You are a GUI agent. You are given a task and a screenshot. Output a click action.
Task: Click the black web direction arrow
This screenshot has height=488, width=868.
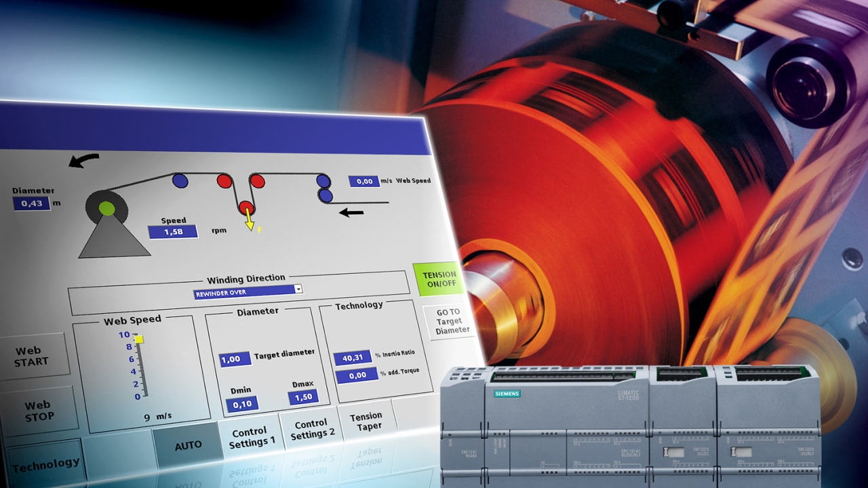[x=351, y=212]
